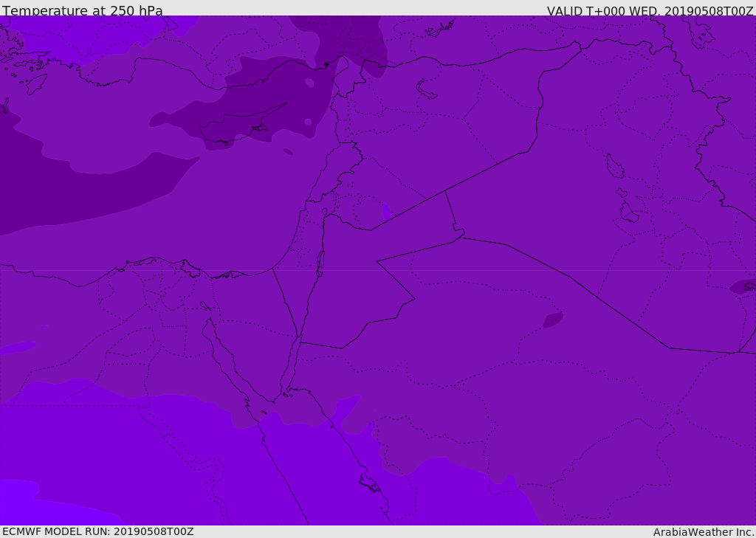Click the VALID T+000 timestamp text
Image resolution: width=756 pixels, height=538 pixels.
point(650,11)
